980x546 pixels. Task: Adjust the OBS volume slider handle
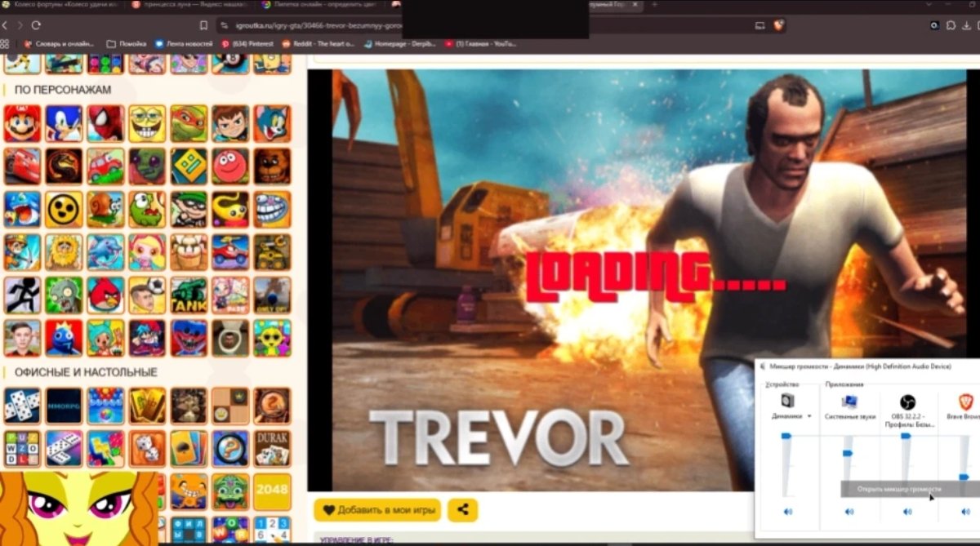(x=906, y=437)
